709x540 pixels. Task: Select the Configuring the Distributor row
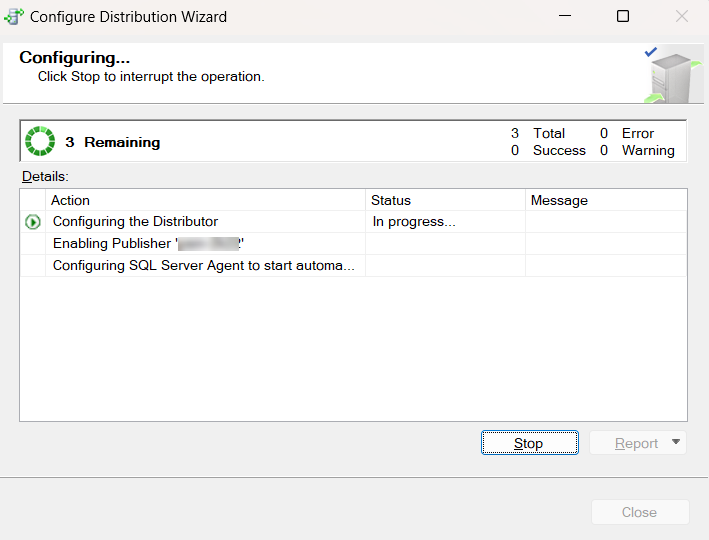pos(353,222)
